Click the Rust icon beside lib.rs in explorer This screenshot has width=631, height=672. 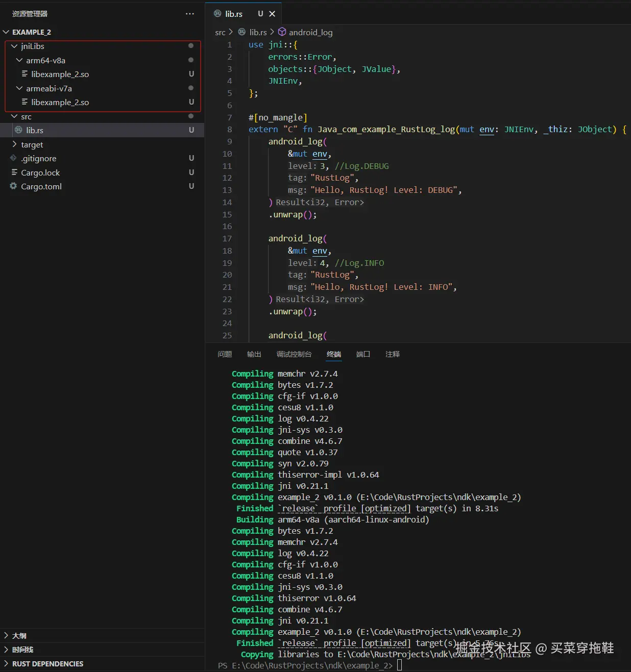19,130
